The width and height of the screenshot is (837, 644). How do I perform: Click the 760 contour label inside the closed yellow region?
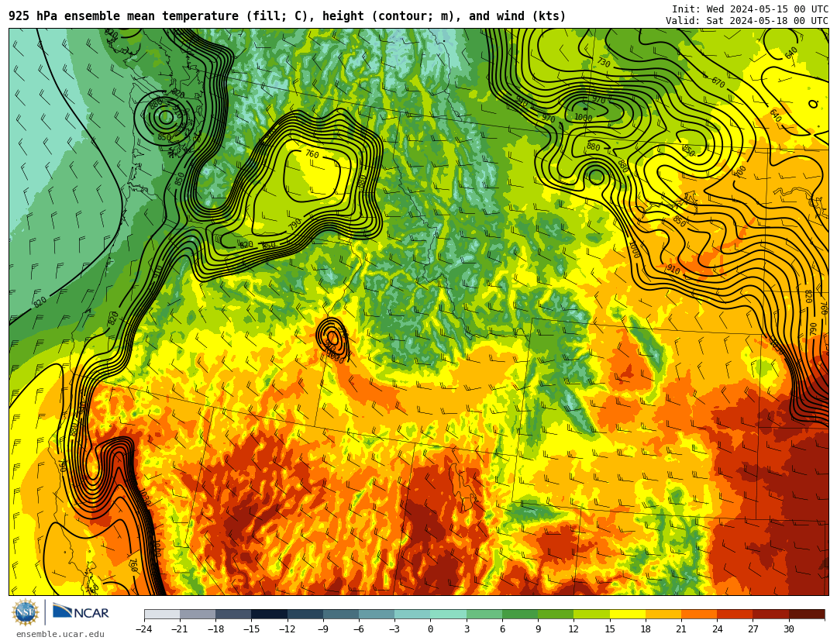coord(312,154)
